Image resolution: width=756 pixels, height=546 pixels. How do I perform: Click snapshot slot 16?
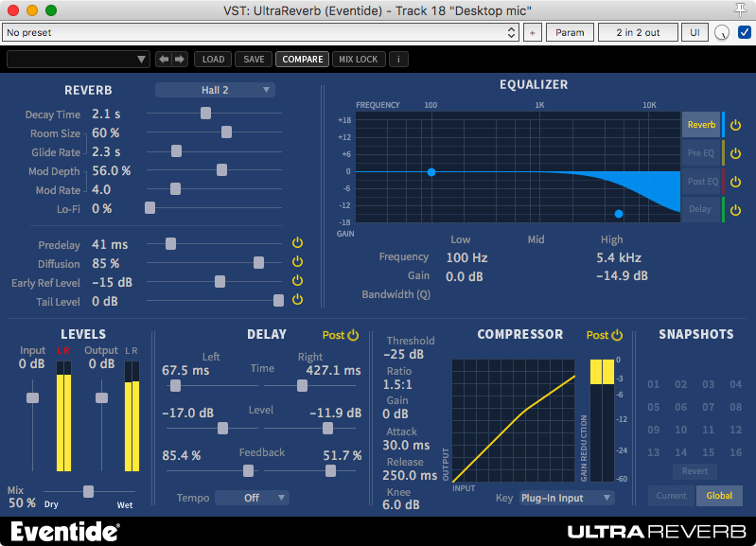tap(736, 452)
